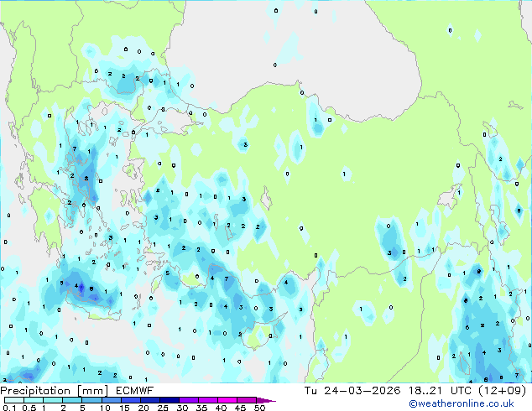Click the '30' legend scale label
532x411 pixels.
(x=182, y=408)
